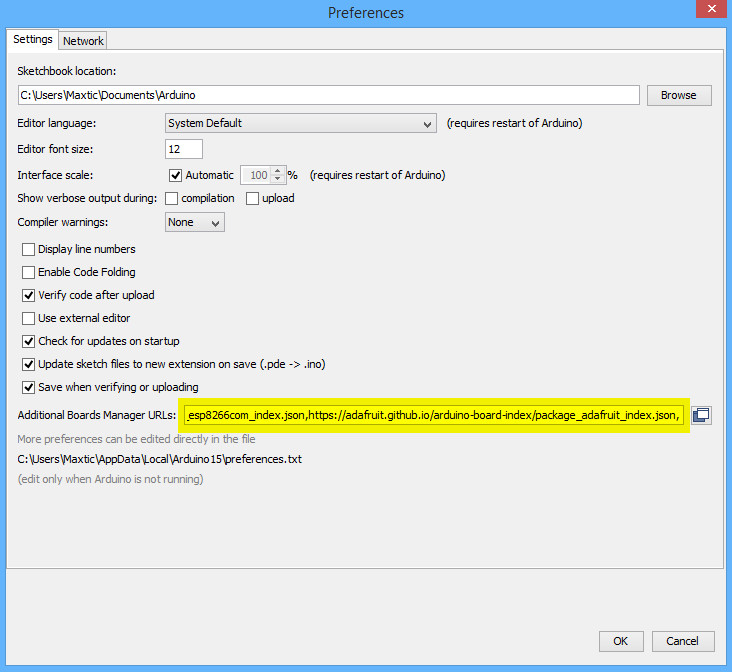Toggle Verify code after upload
Viewport: 732px width, 672px height.
[28, 295]
